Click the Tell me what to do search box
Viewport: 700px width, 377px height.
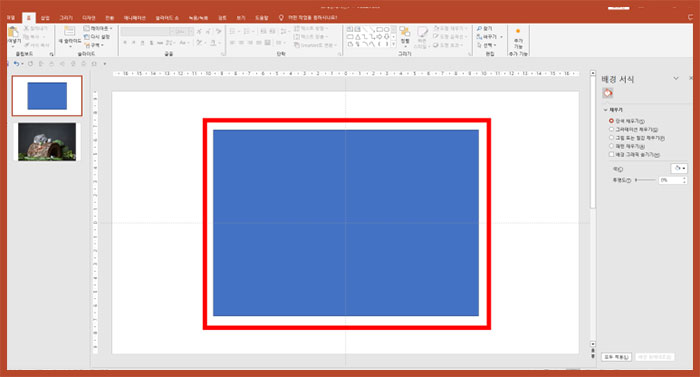click(312, 17)
